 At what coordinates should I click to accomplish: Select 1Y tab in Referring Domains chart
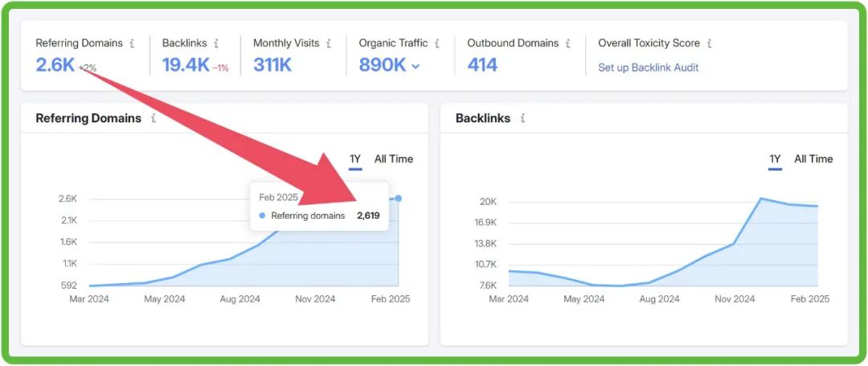355,159
